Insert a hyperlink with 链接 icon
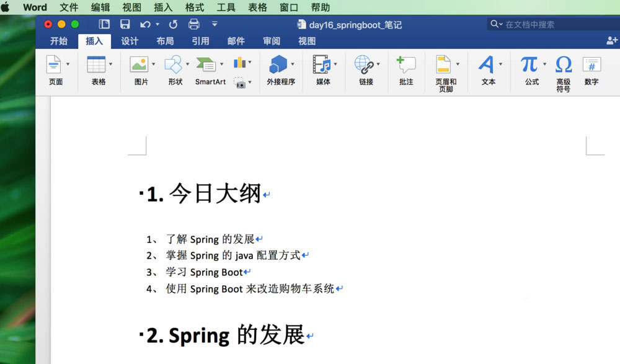 (364, 64)
